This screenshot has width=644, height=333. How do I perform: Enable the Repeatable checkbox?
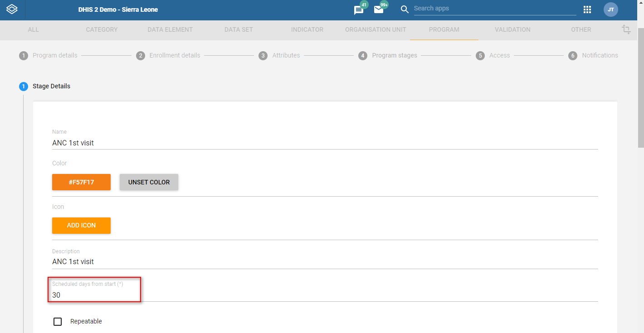(58, 322)
